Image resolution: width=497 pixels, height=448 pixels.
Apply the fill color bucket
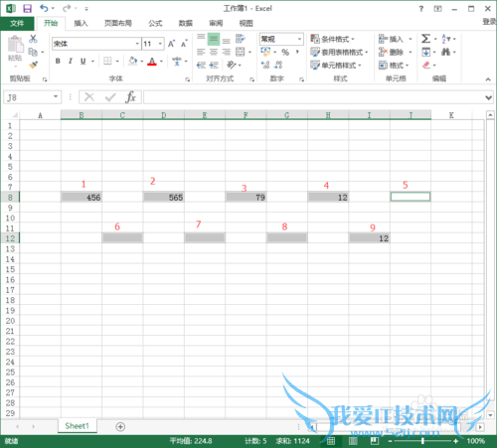(133, 61)
